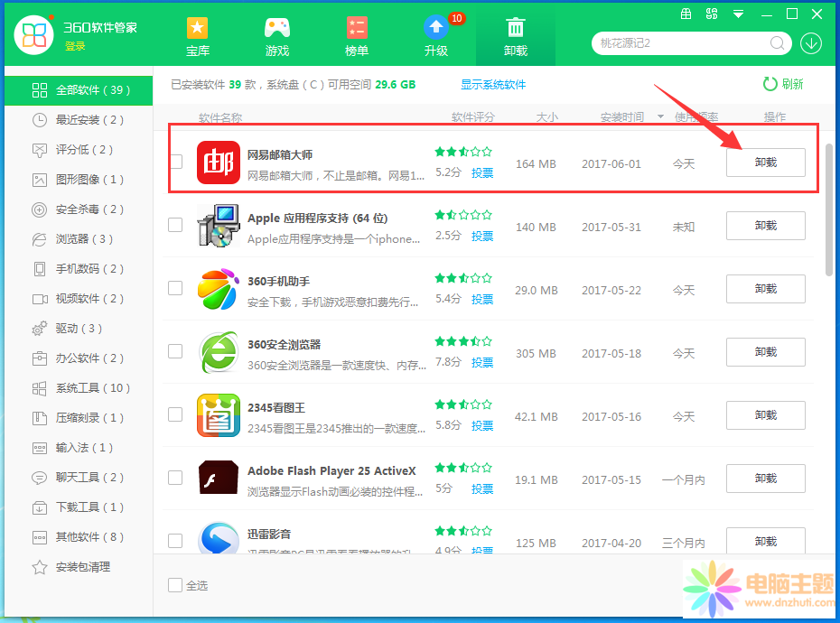Expand the 安装时间 sort dropdown arrow

pyautogui.click(x=660, y=117)
